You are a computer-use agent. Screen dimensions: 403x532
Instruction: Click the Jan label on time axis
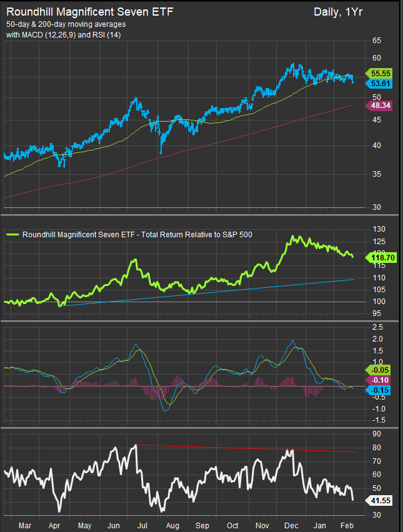[319, 526]
